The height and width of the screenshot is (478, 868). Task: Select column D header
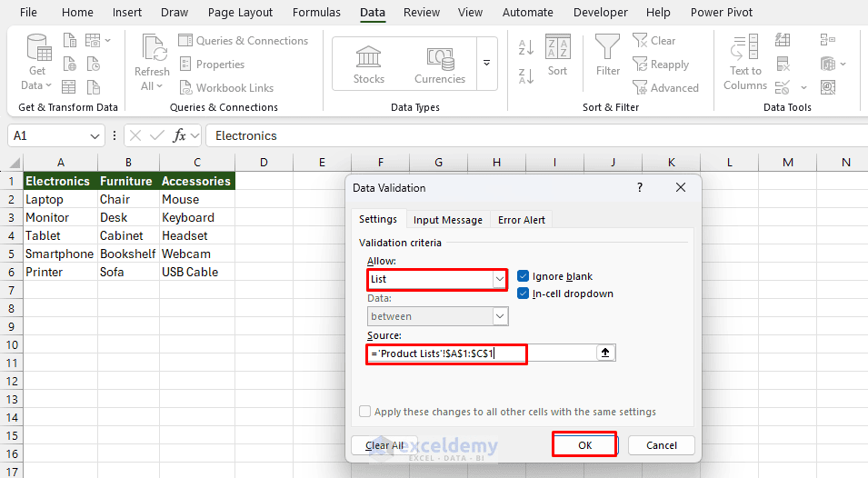pos(264,162)
